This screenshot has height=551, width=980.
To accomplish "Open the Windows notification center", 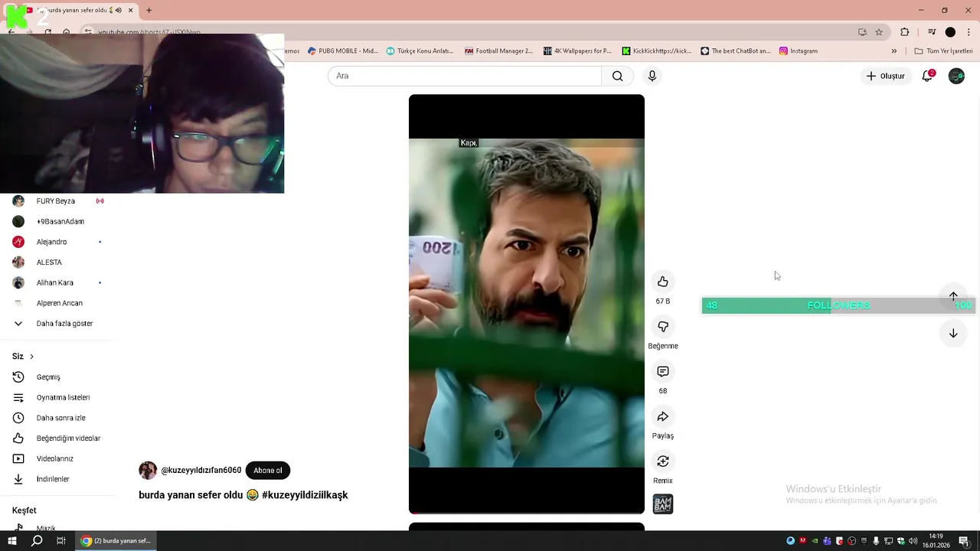I will (964, 541).
